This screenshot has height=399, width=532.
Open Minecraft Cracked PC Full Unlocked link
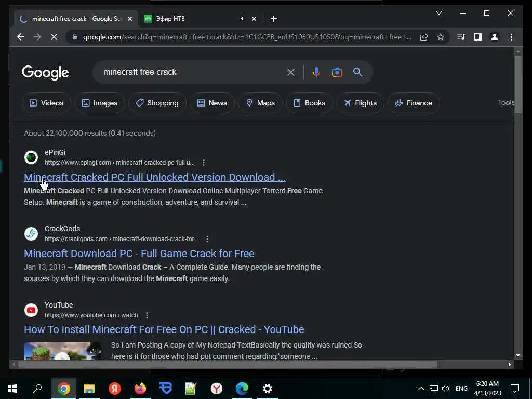tap(155, 177)
